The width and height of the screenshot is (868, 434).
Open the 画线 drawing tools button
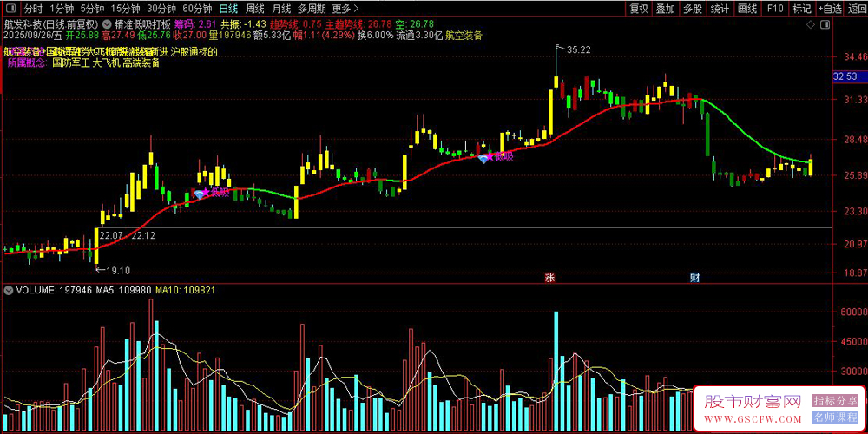coord(747,9)
